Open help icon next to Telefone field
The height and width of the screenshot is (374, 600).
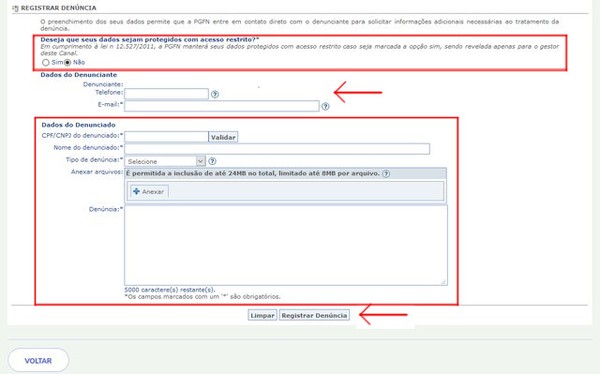pos(215,94)
